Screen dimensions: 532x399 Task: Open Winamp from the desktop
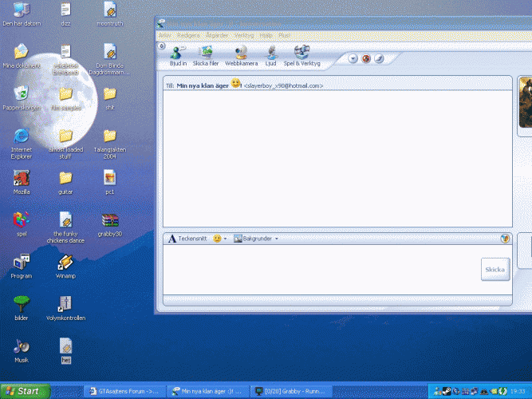click(x=65, y=263)
